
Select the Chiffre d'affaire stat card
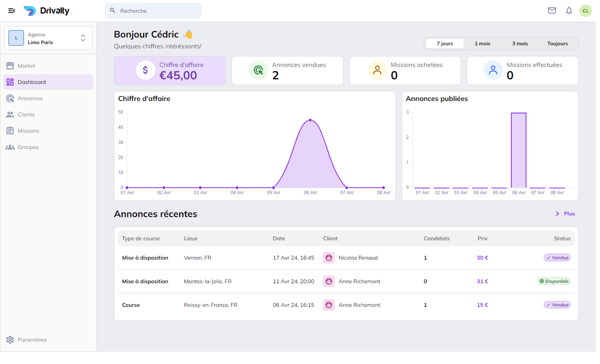[170, 71]
